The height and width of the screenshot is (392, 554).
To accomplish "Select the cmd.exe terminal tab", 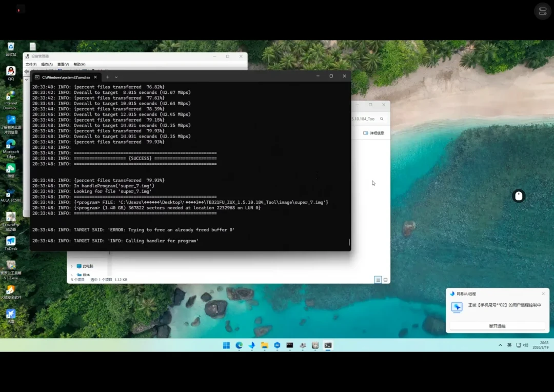I will 65,77.
